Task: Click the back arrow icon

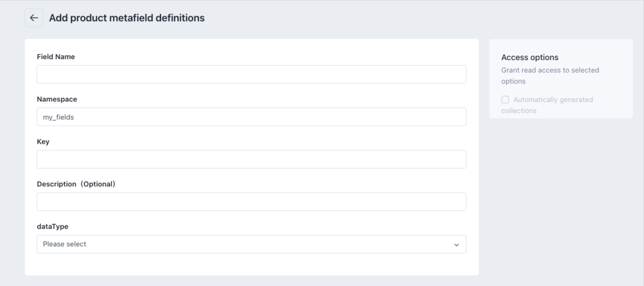Action: coord(34,18)
